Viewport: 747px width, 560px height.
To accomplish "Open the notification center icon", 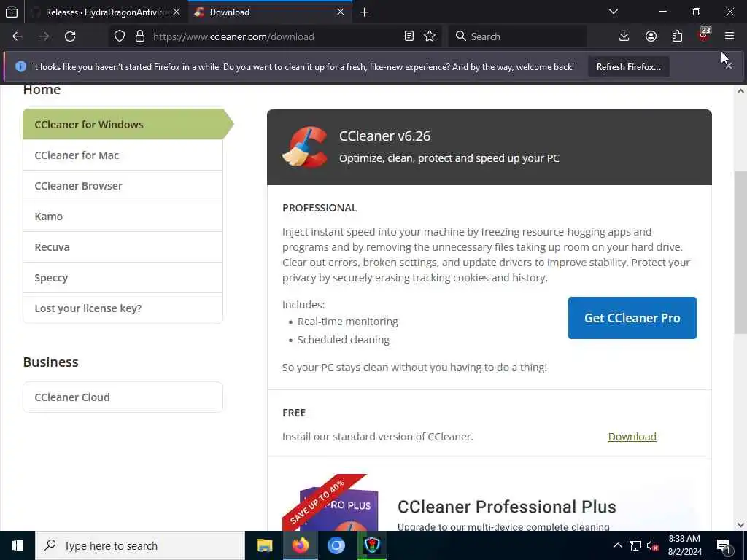I will coord(724,545).
